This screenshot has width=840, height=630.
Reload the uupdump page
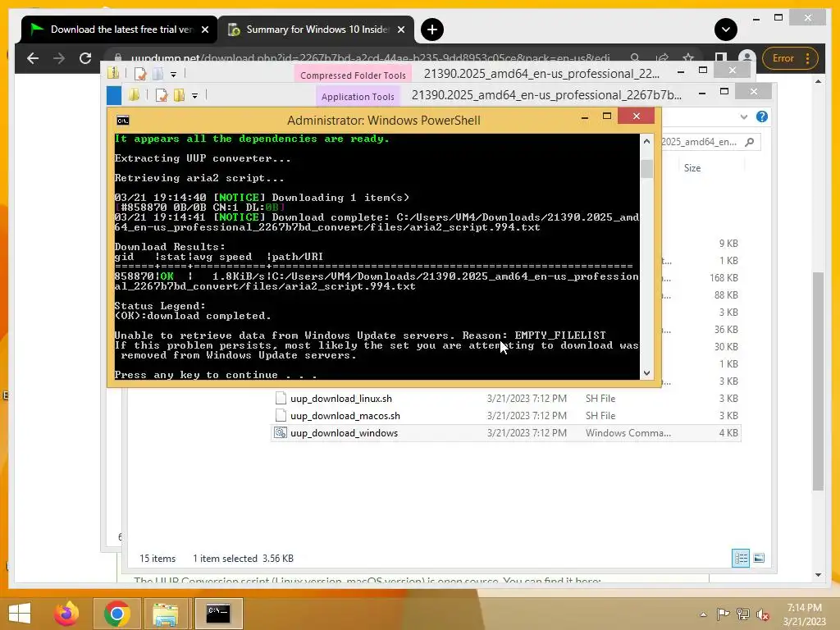tap(85, 58)
